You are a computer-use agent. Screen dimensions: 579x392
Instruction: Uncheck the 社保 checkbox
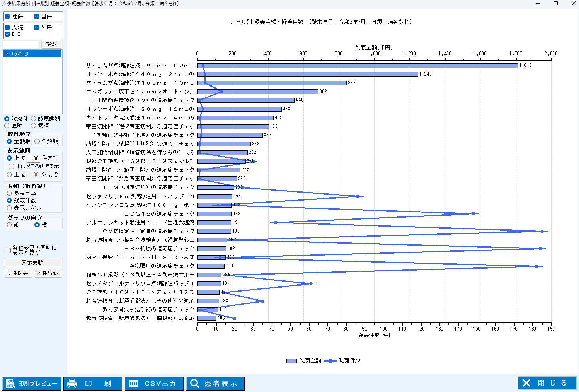pos(8,16)
